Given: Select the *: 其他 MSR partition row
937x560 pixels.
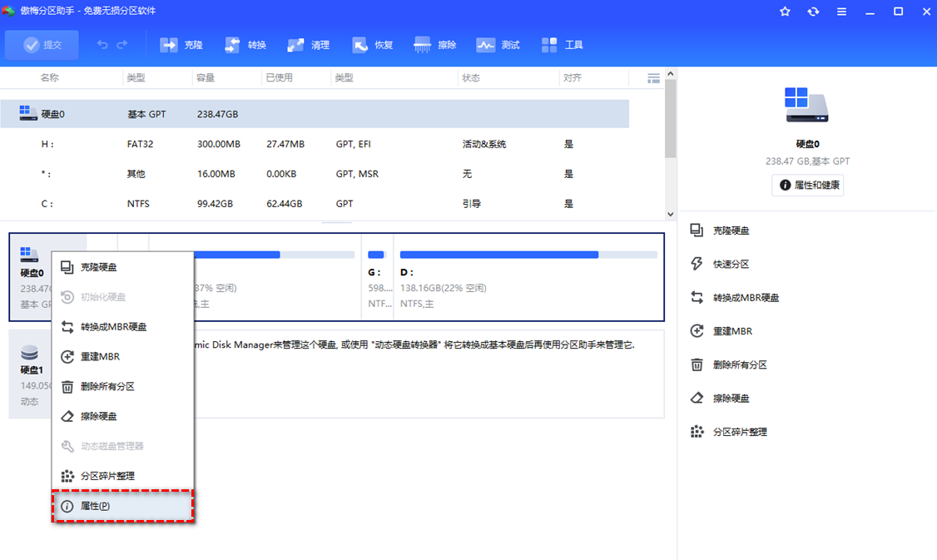Looking at the screenshot, I should pos(315,174).
